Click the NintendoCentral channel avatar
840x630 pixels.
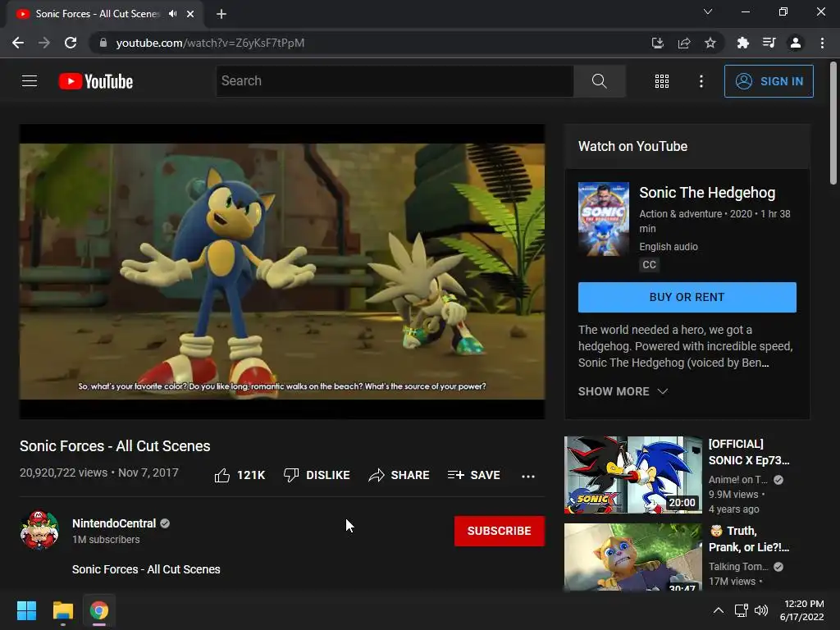click(39, 531)
